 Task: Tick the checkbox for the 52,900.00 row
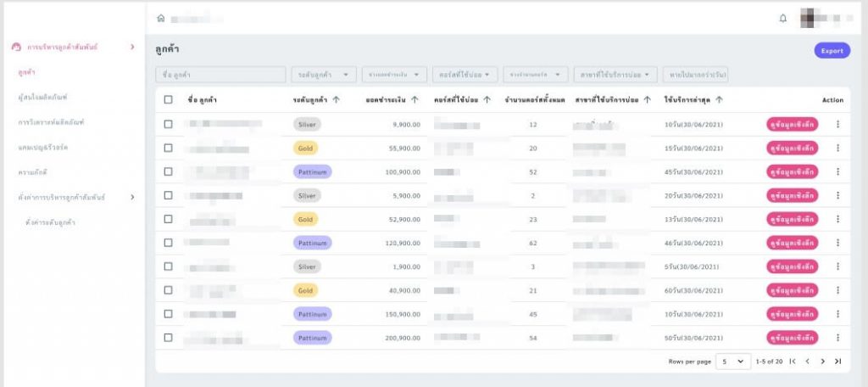coord(169,219)
